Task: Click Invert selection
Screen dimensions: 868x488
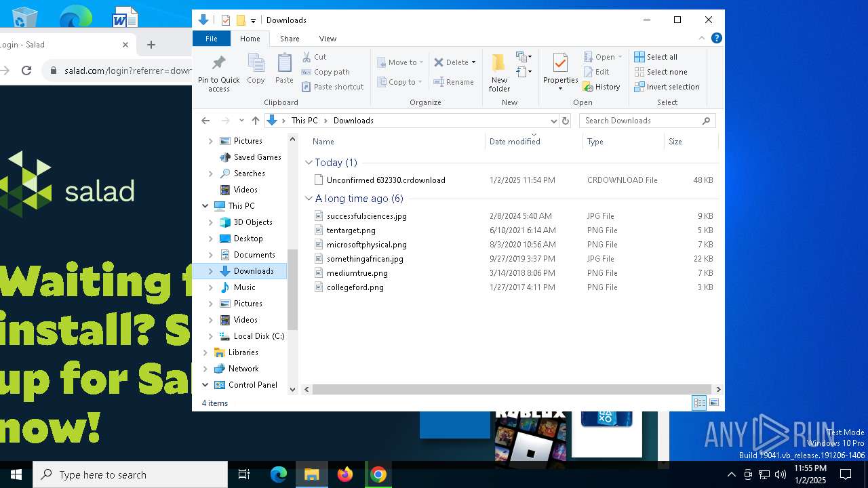Action: [x=667, y=87]
